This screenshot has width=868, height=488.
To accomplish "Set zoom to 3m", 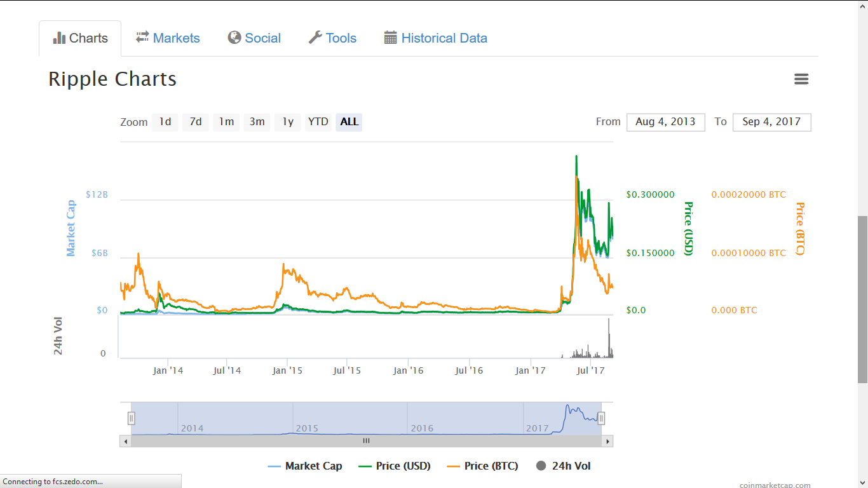I will pos(257,122).
